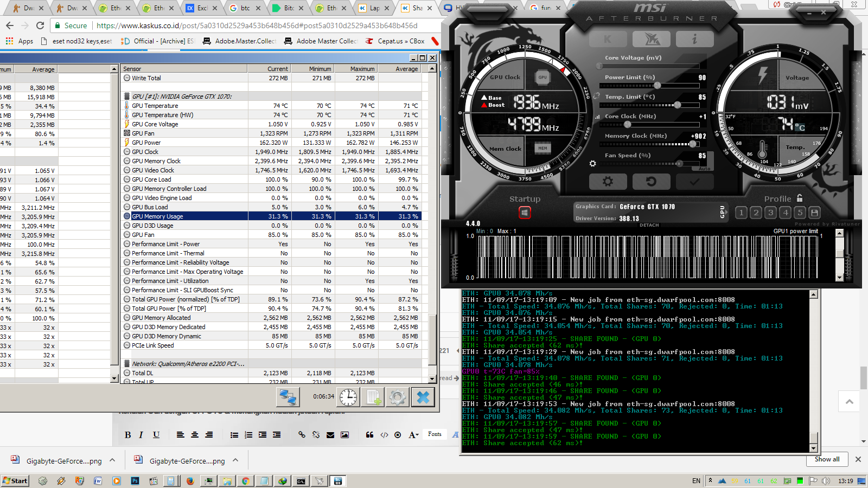868x488 pixels.
Task: Click the HWiNFO sensor list scroll-down arrow
Action: pyautogui.click(x=432, y=378)
